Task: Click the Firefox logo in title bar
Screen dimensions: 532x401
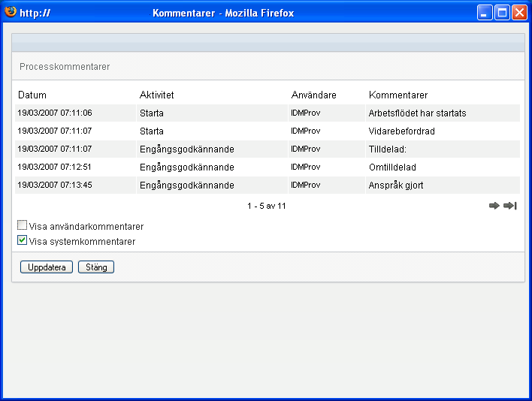Action: coord(11,12)
